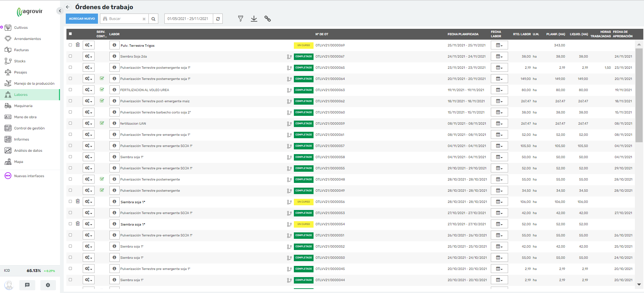644x293 pixels.
Task: Open the chat messages icon at bottom left
Action: [27, 285]
